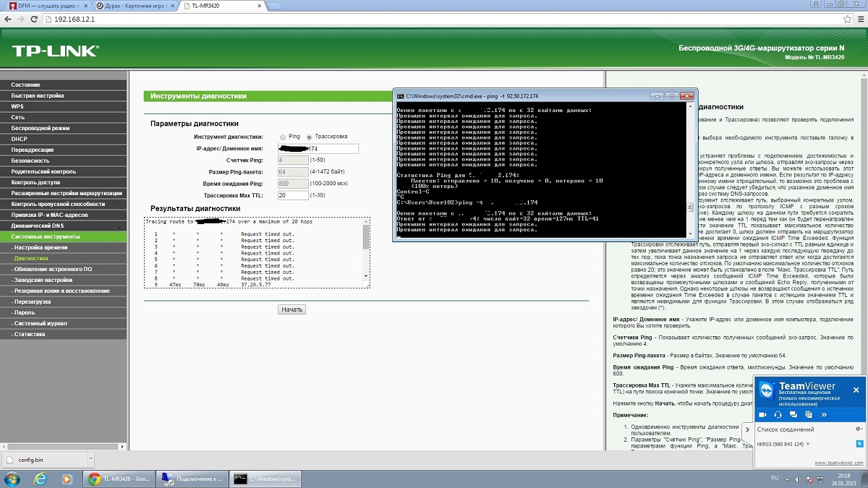Expand HKRSS connection dropdown arrow

pyautogui.click(x=808, y=445)
